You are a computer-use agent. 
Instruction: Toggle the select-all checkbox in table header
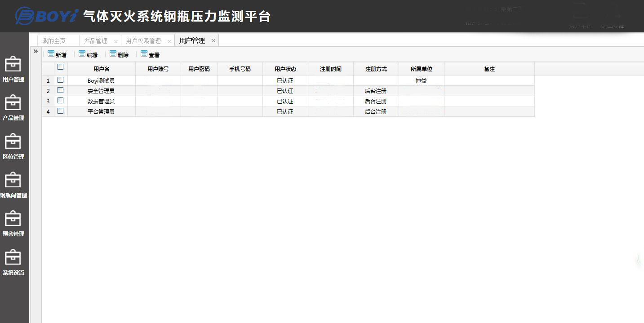[x=61, y=67]
